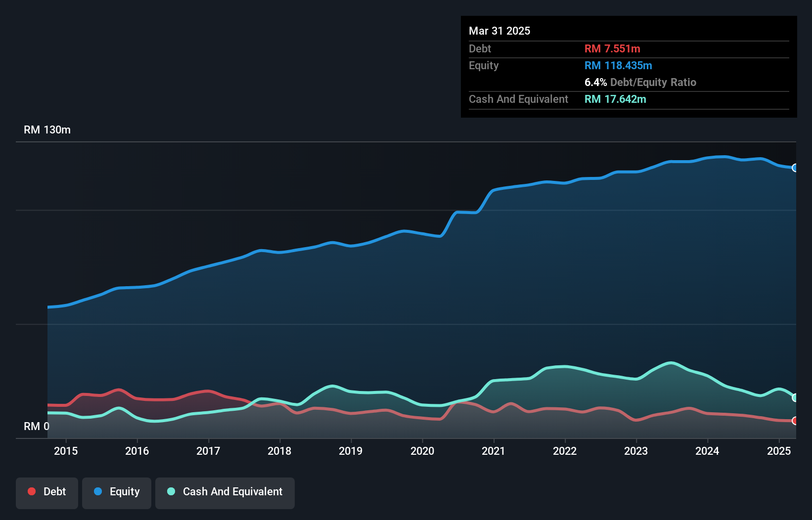Click the blue Equity legend dot
Screen dimensions: 812x520
click(98, 491)
